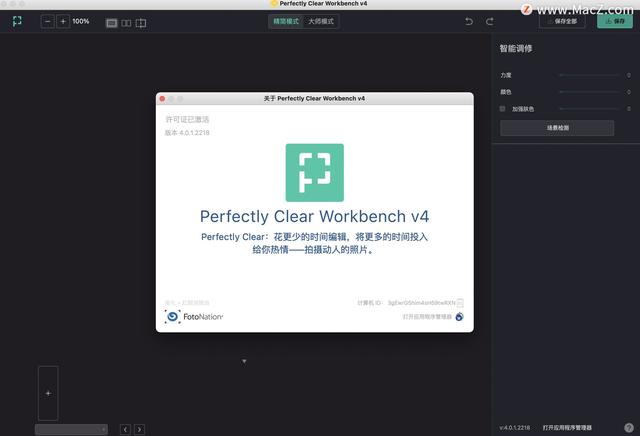Click the 保存全部 button

click(562, 21)
